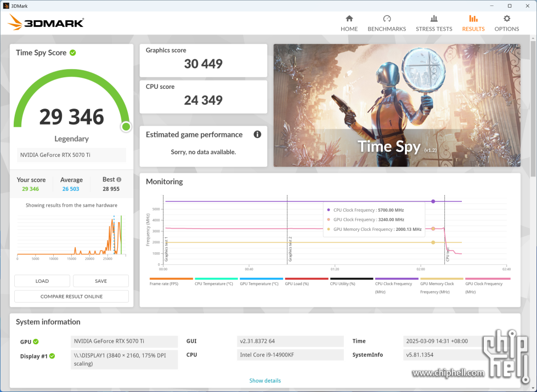Click the 3DMark logo in header
Screen dimensions: 537x392
(x=46, y=22)
